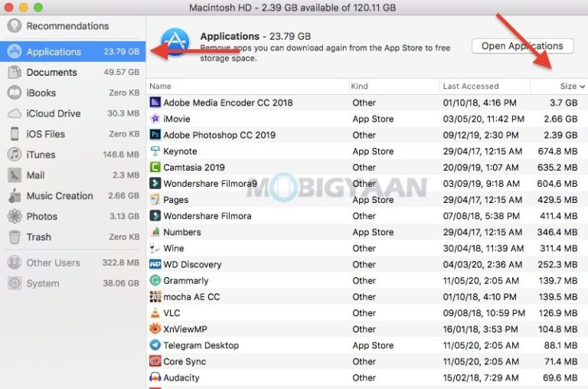Click the Other Users icon
This screenshot has width=588, height=389.
pos(15,263)
